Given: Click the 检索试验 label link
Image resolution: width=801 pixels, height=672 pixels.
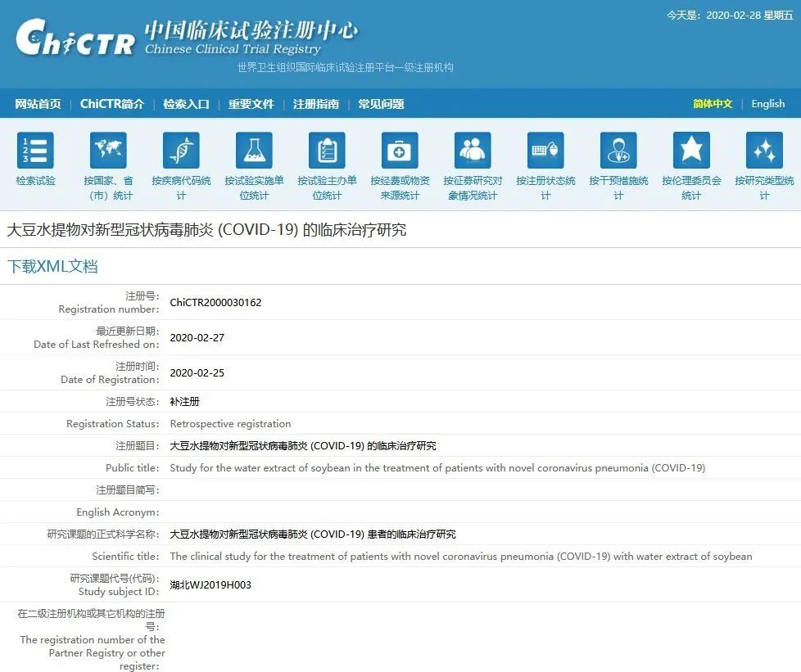Looking at the screenshot, I should (35, 181).
